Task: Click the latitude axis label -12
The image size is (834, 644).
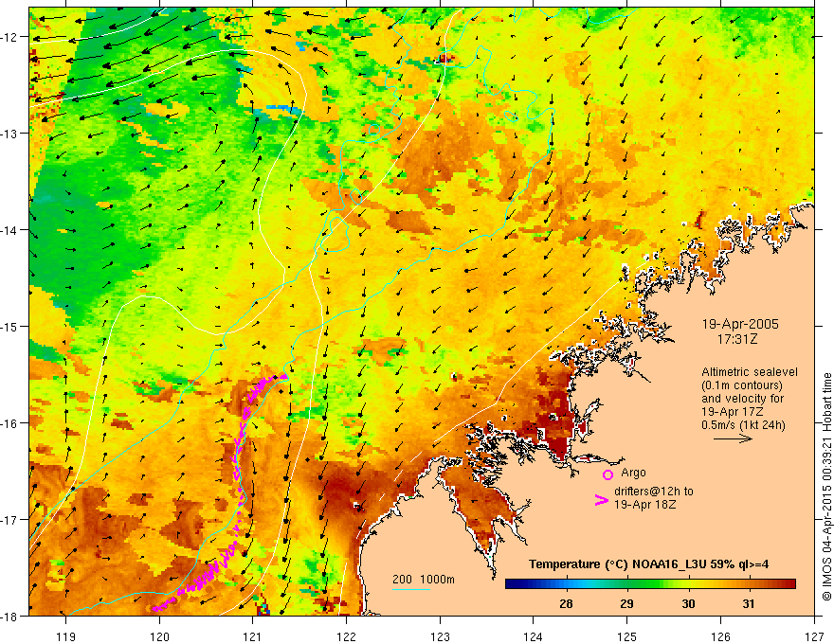Action: [x=9, y=37]
